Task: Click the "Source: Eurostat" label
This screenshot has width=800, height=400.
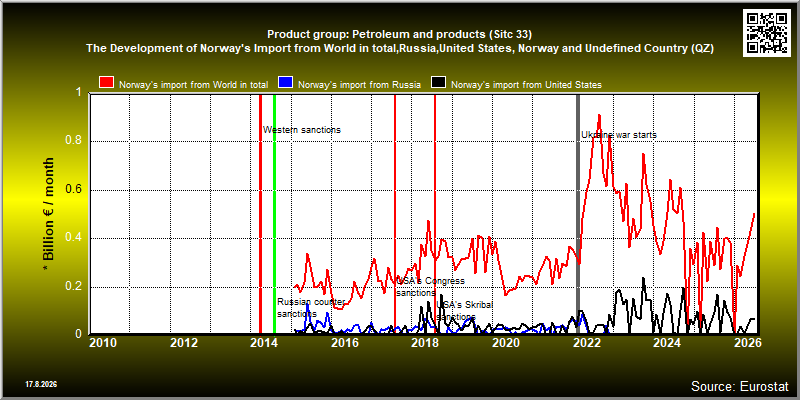Action: (740, 385)
